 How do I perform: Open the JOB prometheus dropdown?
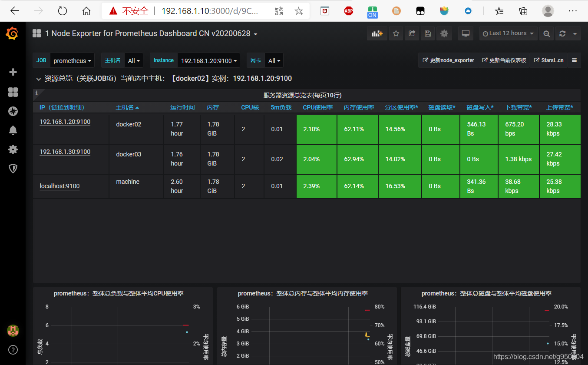[72, 61]
